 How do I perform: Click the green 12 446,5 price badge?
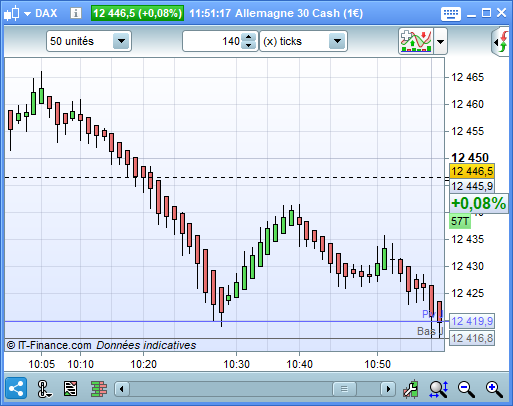(x=137, y=13)
